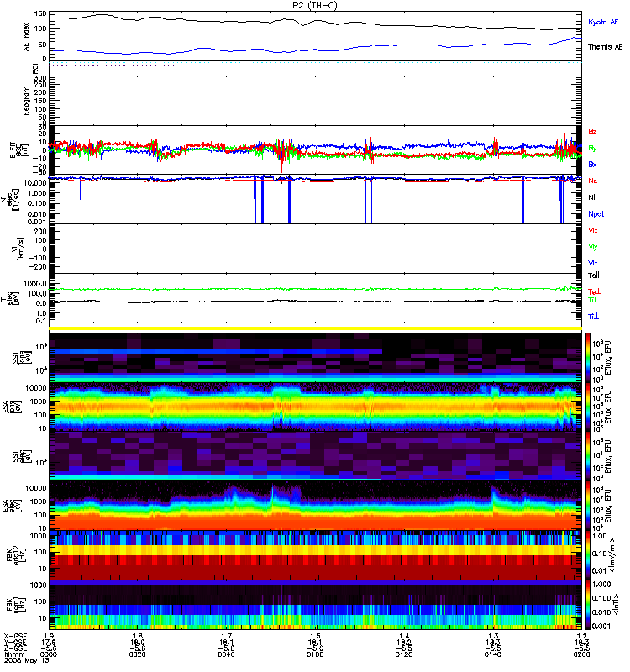Select the Kyoto AE legend label
This screenshot has width=630, height=672.
click(603, 22)
